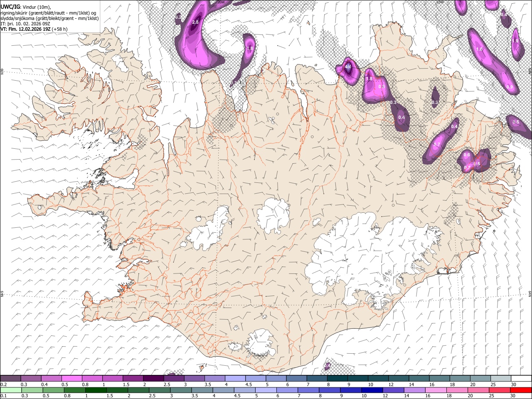Click the '0.1' label under lower legend row

pyautogui.click(x=3, y=396)
